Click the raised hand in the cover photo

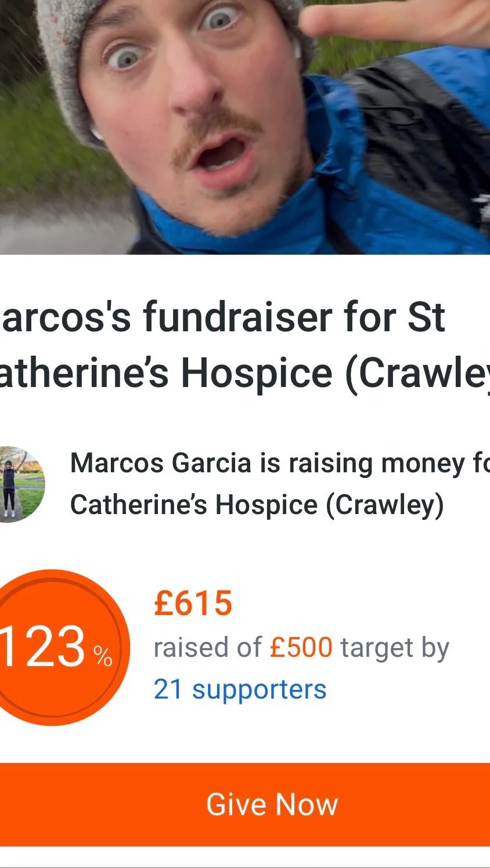[401, 20]
